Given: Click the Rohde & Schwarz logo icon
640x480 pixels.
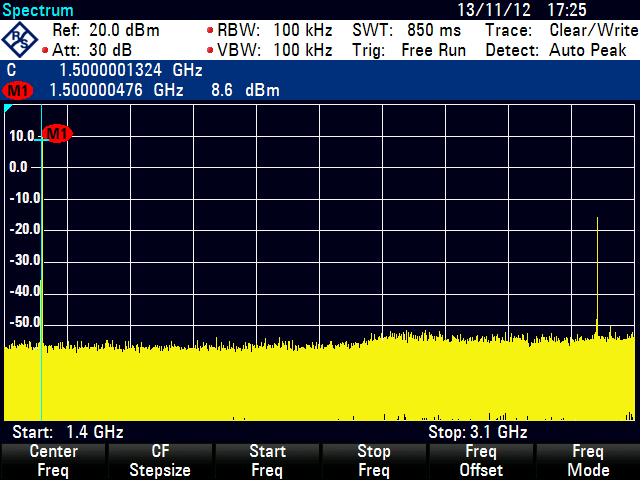Looking at the screenshot, I should point(20,40).
